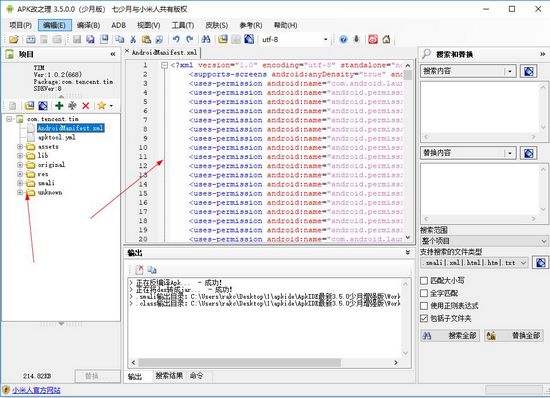Click the blue help question mark icon
The height and width of the screenshot is (398, 550).
[343, 39]
